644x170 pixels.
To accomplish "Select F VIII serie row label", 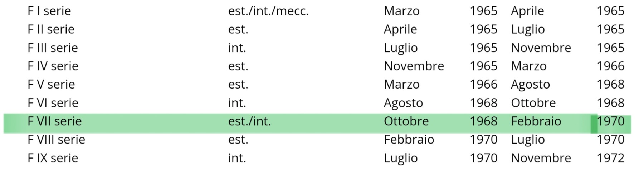I will 57,140.
